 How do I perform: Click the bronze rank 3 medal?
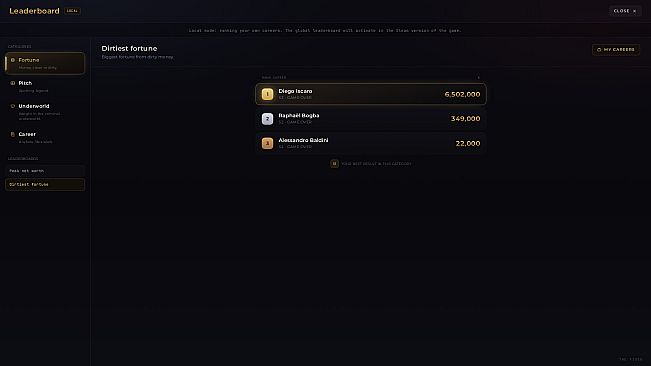point(267,143)
